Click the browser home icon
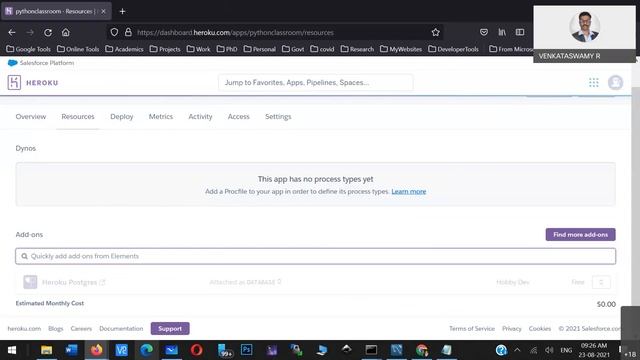The image size is (640, 360). pos(66,32)
